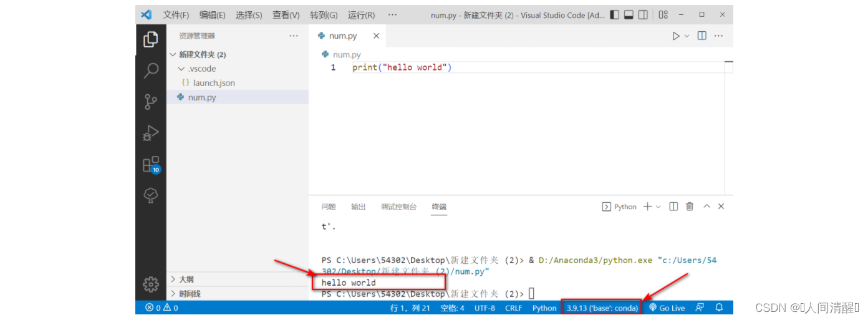Viewport: 868px width, 320px height.
Task: Open the Run and Debug view
Action: point(150,133)
